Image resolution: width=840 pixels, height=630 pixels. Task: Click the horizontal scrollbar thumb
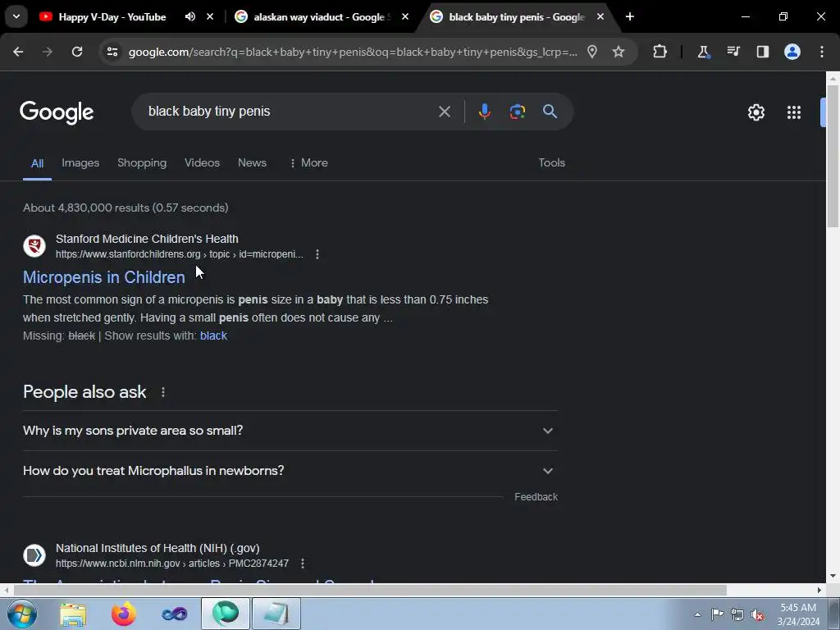click(x=370, y=591)
